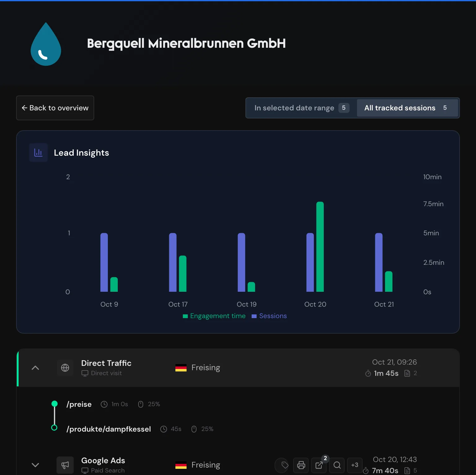Click the page count icon beside 2
This screenshot has height=475, width=476.
click(x=407, y=373)
